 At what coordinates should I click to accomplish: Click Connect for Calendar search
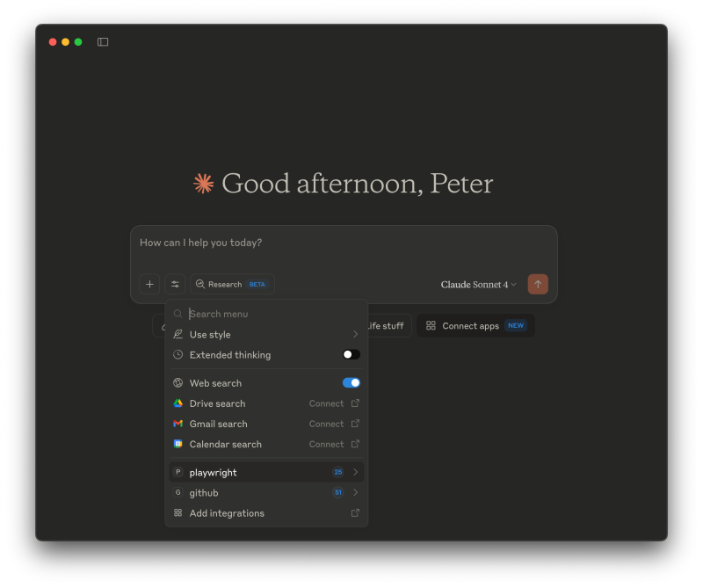pos(326,444)
